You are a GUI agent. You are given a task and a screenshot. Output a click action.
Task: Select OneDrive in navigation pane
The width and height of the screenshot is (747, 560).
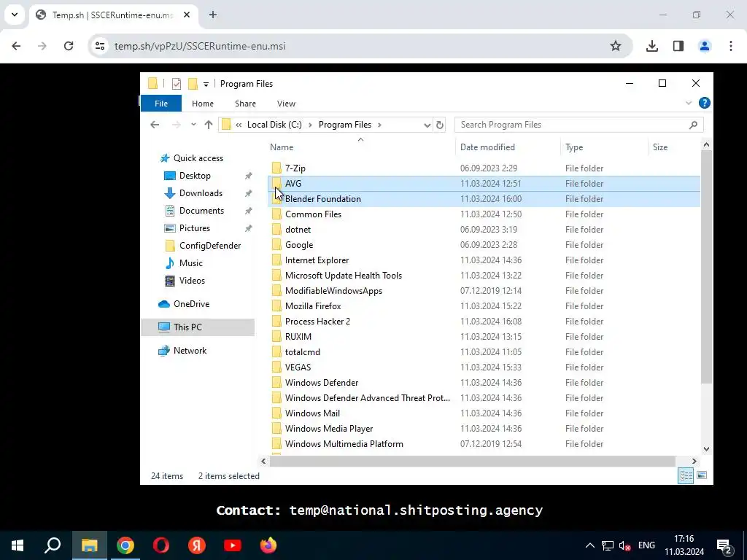[x=191, y=304]
